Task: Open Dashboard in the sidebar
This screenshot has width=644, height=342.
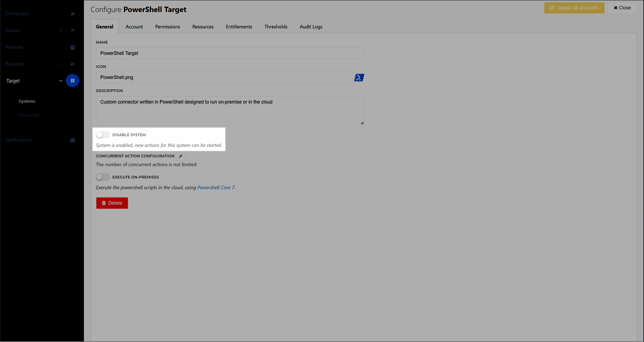Action: coord(17,13)
